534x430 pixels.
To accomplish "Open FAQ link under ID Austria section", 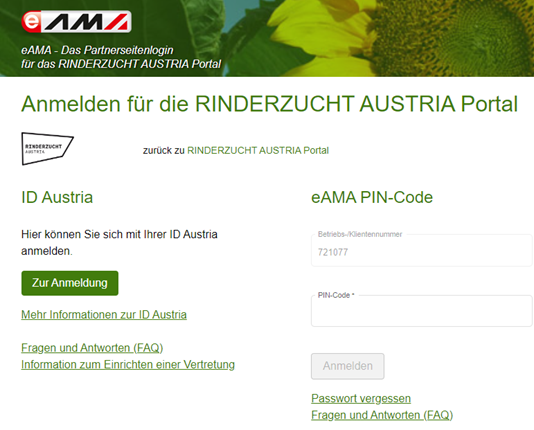I will (92, 348).
